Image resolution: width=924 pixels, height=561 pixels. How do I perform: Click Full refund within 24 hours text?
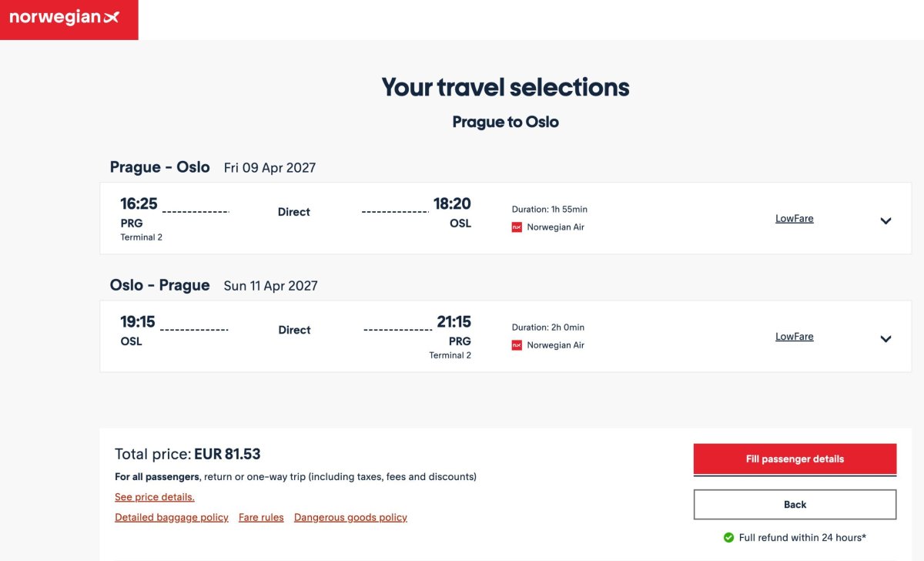803,537
